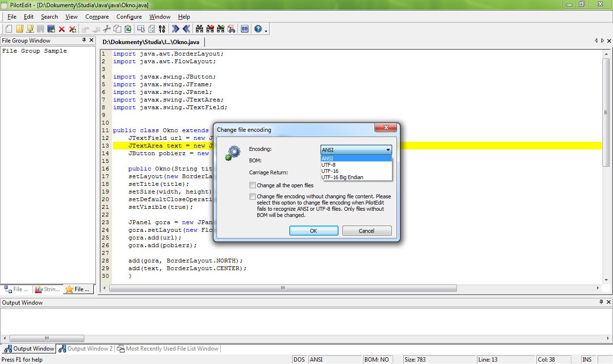The height and width of the screenshot is (364, 613).
Task: Close the Change file encoding dialog
Action: (x=385, y=128)
